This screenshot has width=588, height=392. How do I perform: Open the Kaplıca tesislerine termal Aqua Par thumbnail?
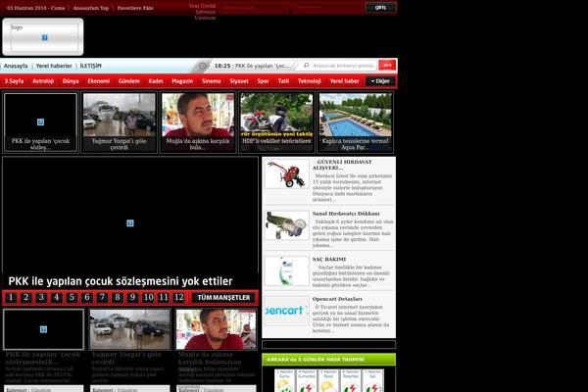coord(356,122)
